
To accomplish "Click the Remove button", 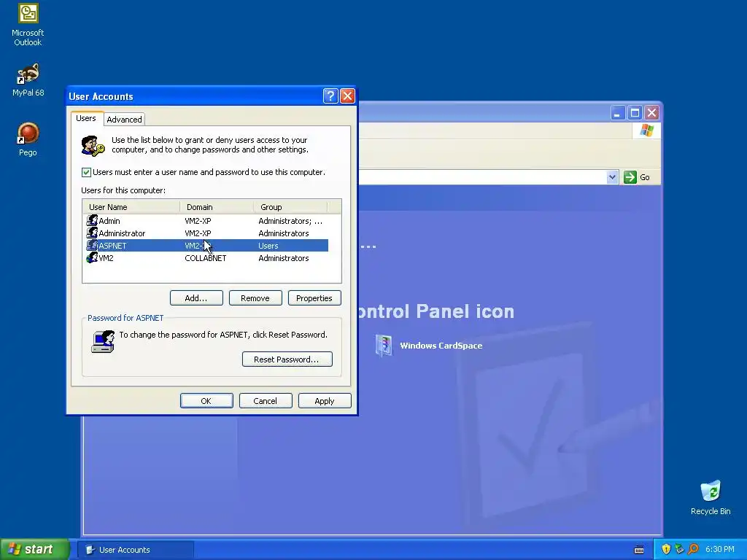I will (x=255, y=298).
